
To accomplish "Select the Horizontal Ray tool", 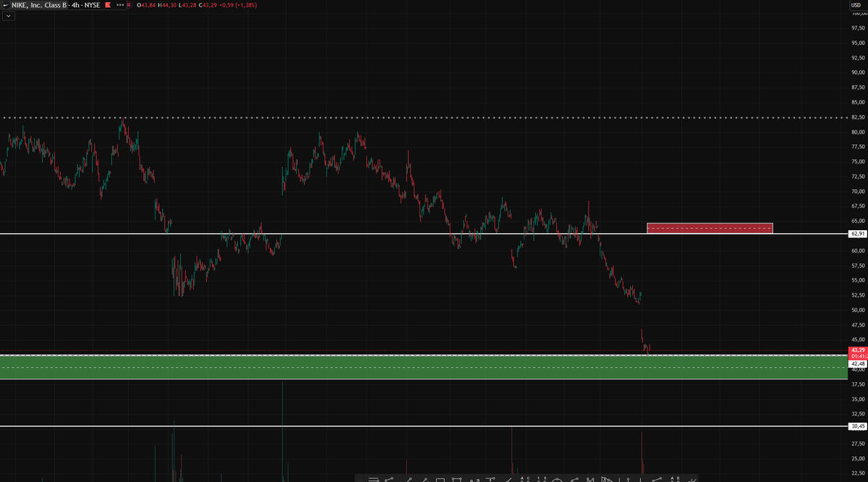I will (x=374, y=478).
